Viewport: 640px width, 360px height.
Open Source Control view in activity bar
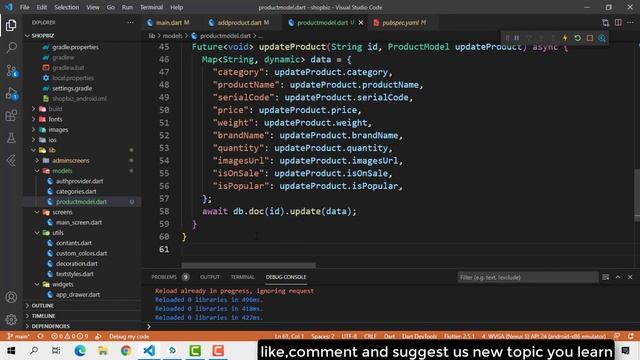[x=11, y=71]
